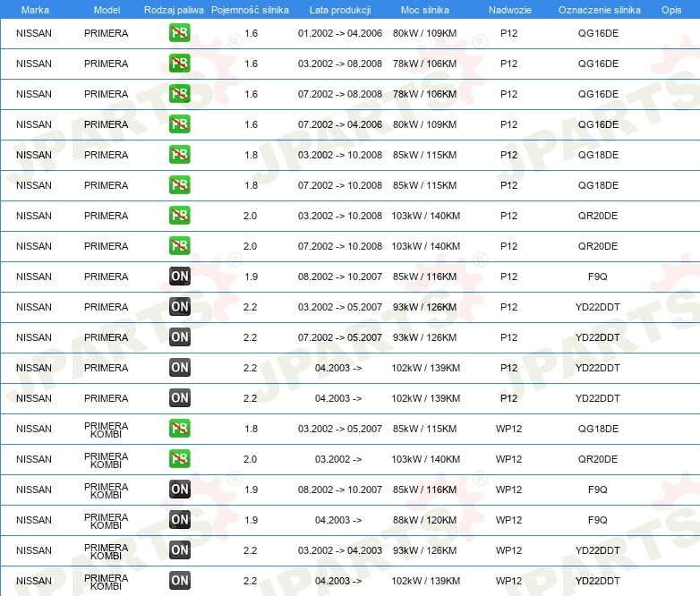Click the Rodzaj paliwa column header

point(174,10)
